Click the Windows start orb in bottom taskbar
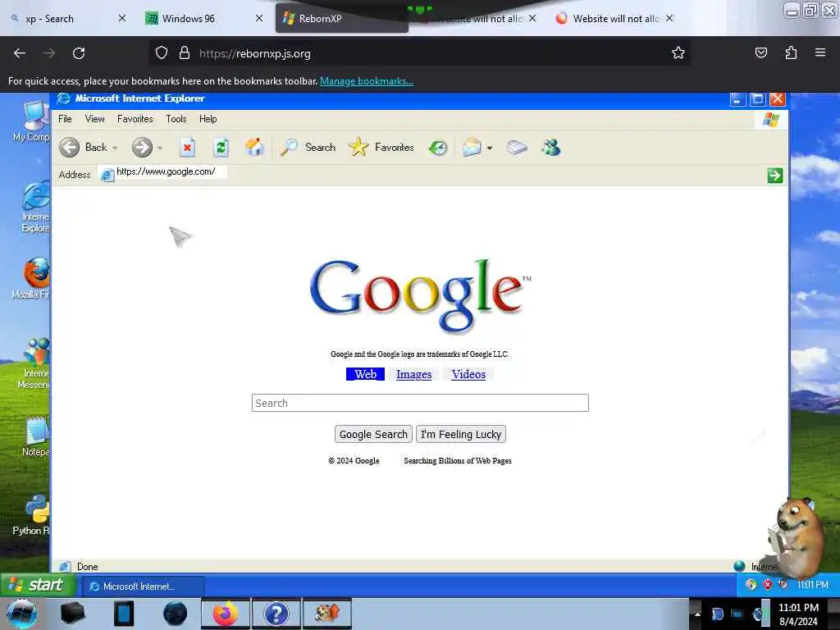Screen dimensions: 840x630 (x=21, y=614)
